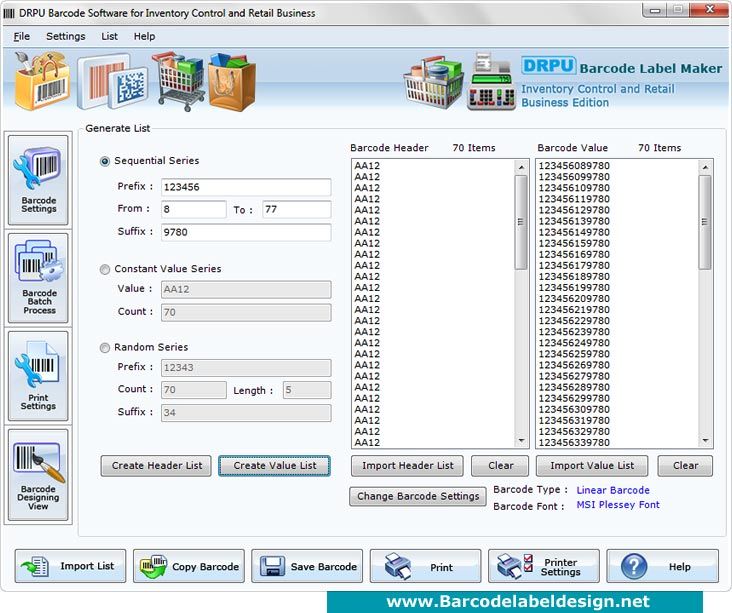732x613 pixels.
Task: Click the MSI Plessey Font link
Action: pyautogui.click(x=618, y=505)
